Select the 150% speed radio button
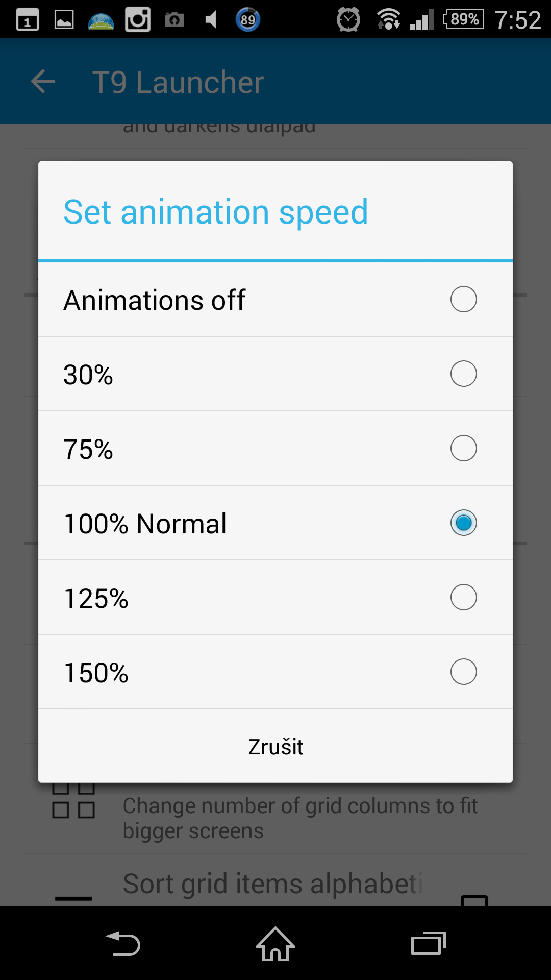This screenshot has width=551, height=980. [x=463, y=672]
